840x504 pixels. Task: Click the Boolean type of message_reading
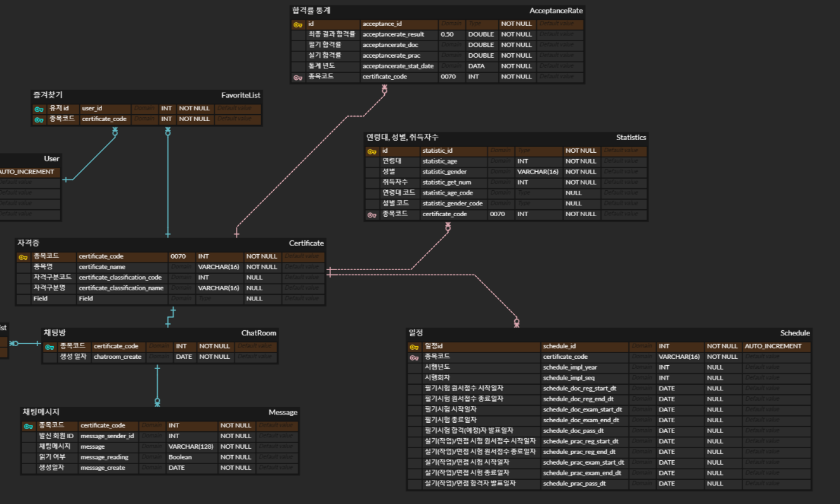coord(180,458)
